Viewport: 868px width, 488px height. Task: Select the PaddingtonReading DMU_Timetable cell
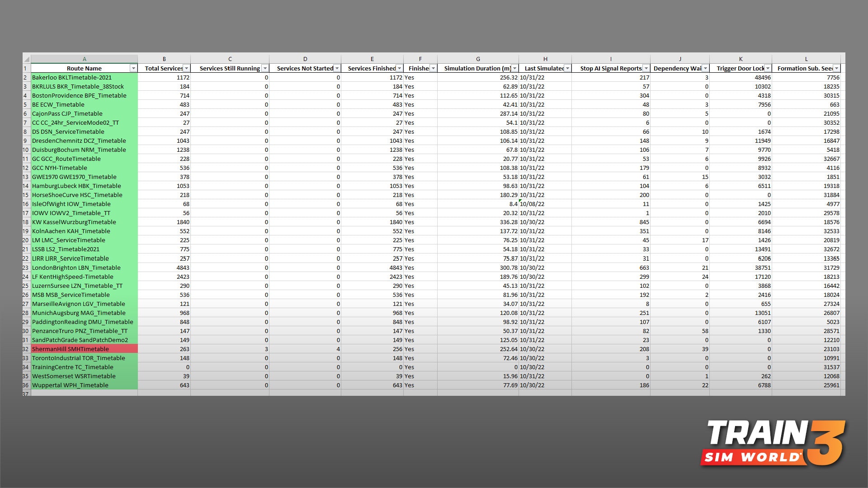(x=84, y=322)
